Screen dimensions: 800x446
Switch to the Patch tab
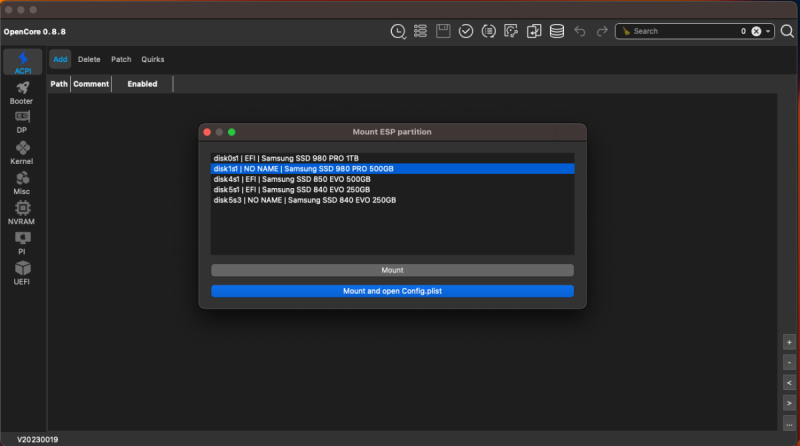121,59
